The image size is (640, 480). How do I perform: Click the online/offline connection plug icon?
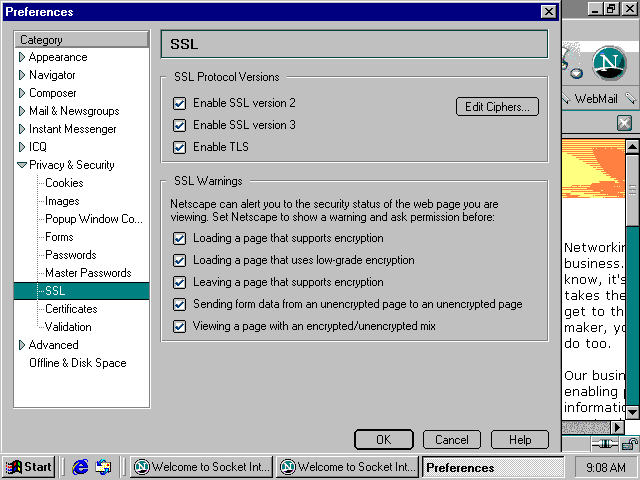604,444
